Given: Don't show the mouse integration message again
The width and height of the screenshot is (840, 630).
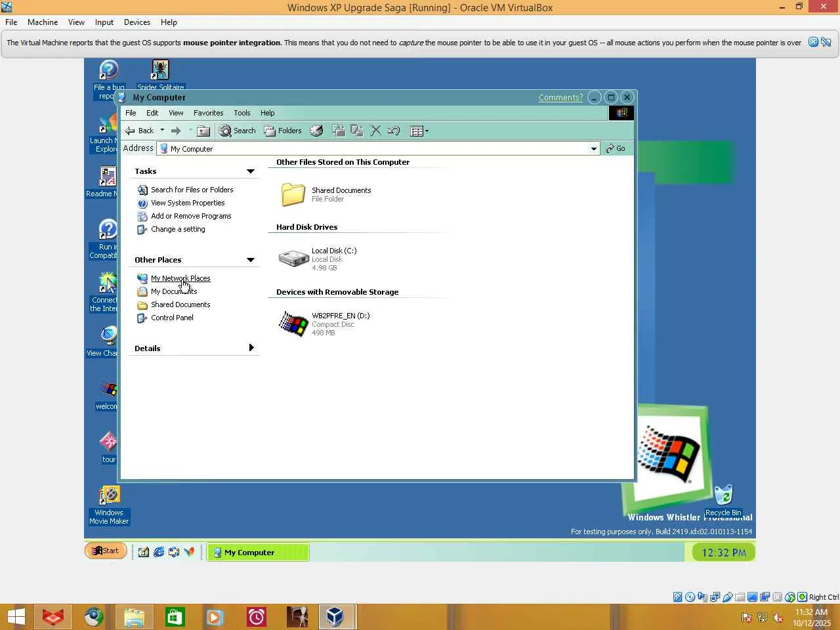Looking at the screenshot, I should (826, 42).
